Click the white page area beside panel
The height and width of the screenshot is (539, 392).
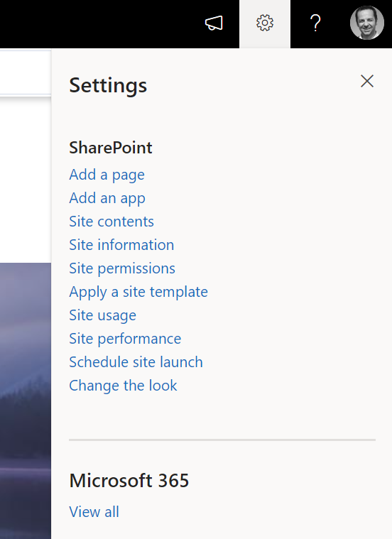coord(26,180)
